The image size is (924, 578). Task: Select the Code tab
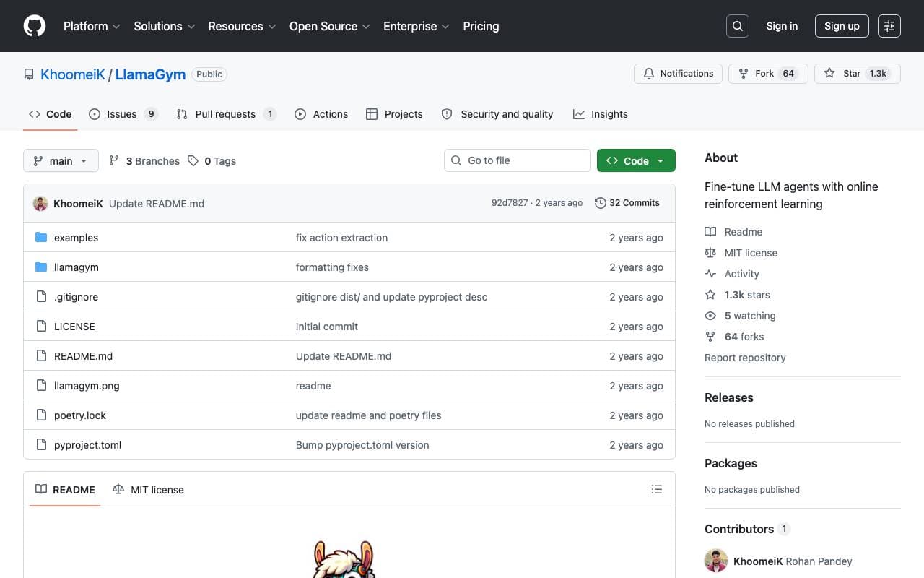[51, 114]
